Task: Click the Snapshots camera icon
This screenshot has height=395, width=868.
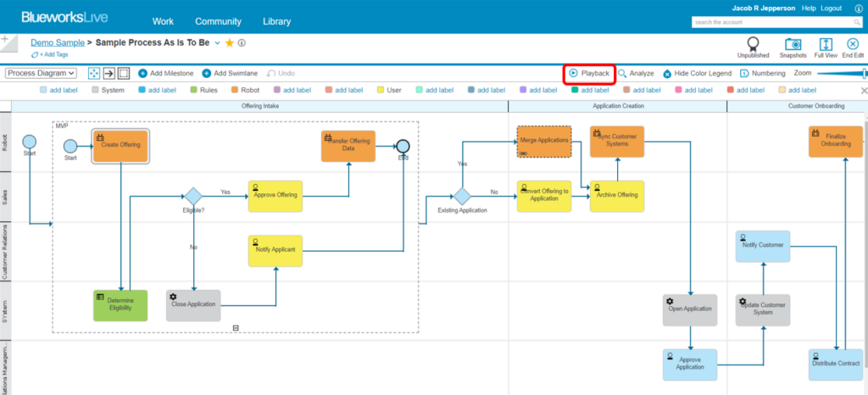Action: tap(793, 44)
